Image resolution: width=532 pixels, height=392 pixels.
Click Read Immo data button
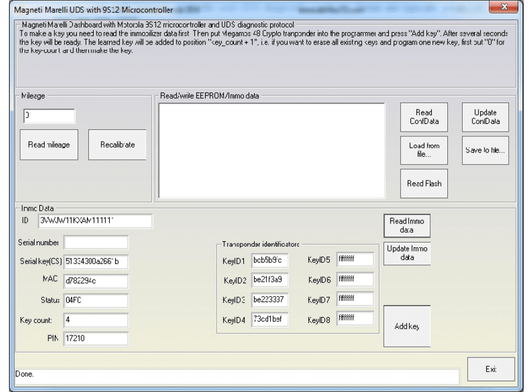coord(406,225)
